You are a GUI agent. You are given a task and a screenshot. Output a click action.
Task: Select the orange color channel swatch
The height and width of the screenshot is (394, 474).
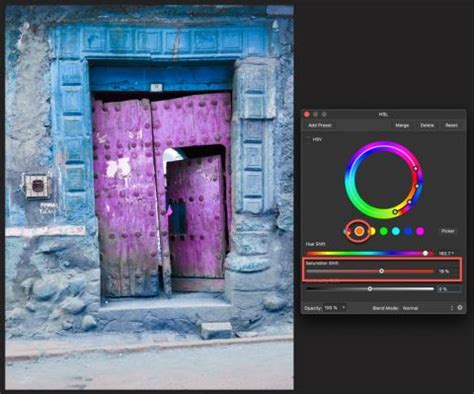coord(359,231)
